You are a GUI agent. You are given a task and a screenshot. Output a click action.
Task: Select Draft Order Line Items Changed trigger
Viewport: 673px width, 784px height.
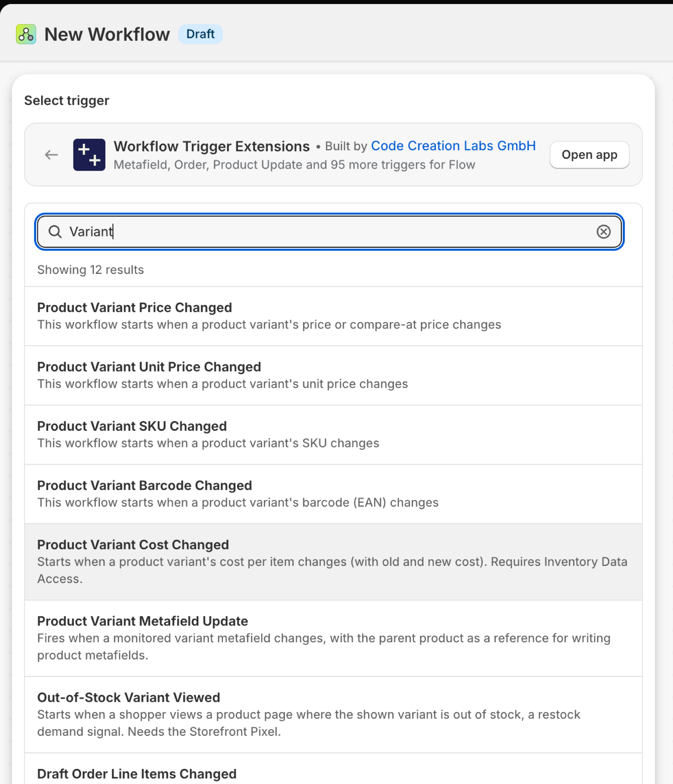click(x=333, y=768)
